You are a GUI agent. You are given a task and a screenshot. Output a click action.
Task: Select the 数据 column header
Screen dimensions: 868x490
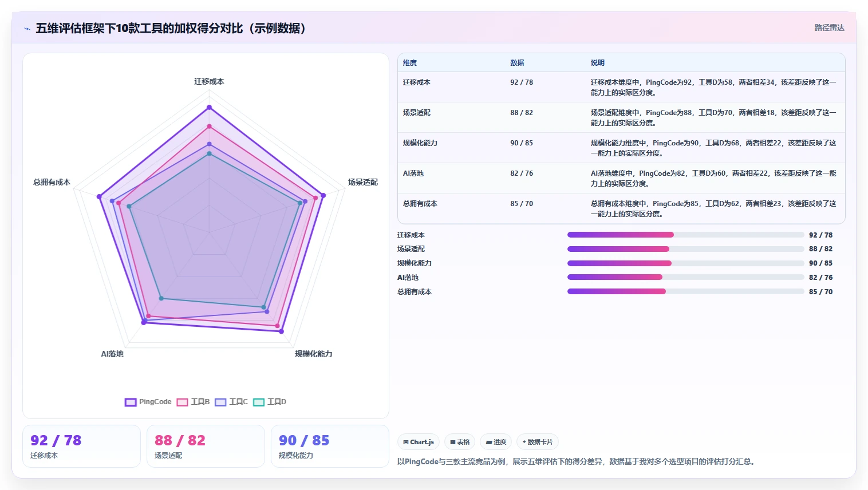coord(517,63)
